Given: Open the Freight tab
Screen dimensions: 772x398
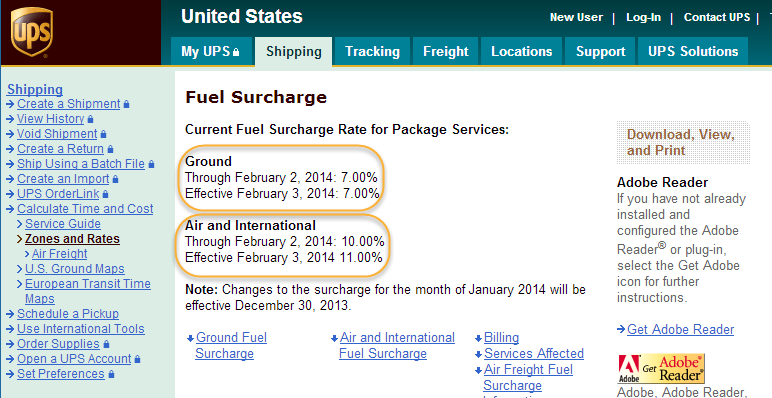Looking at the screenshot, I should [x=446, y=51].
